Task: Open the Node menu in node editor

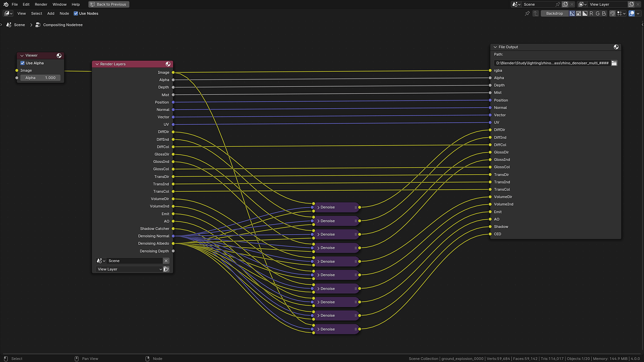Action: point(64,14)
